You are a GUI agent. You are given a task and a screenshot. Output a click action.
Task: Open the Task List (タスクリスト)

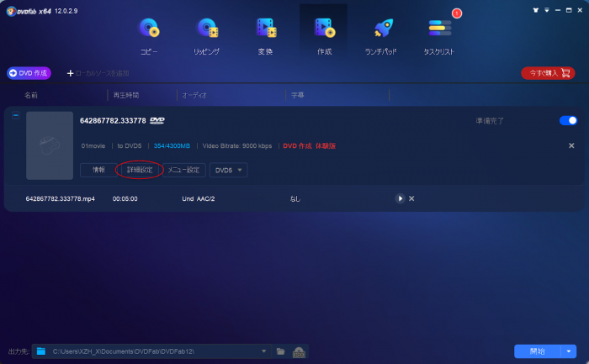438,37
